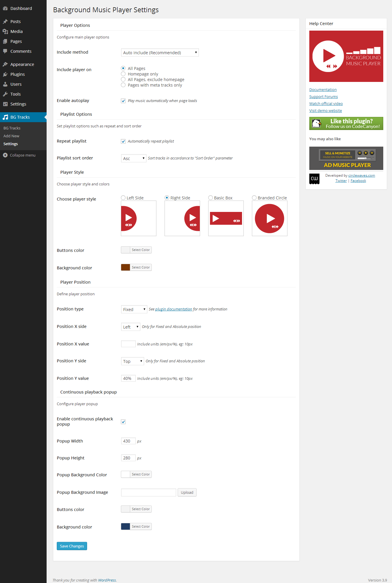Select the All Pages radio button
The image size is (392, 583).
(x=123, y=68)
